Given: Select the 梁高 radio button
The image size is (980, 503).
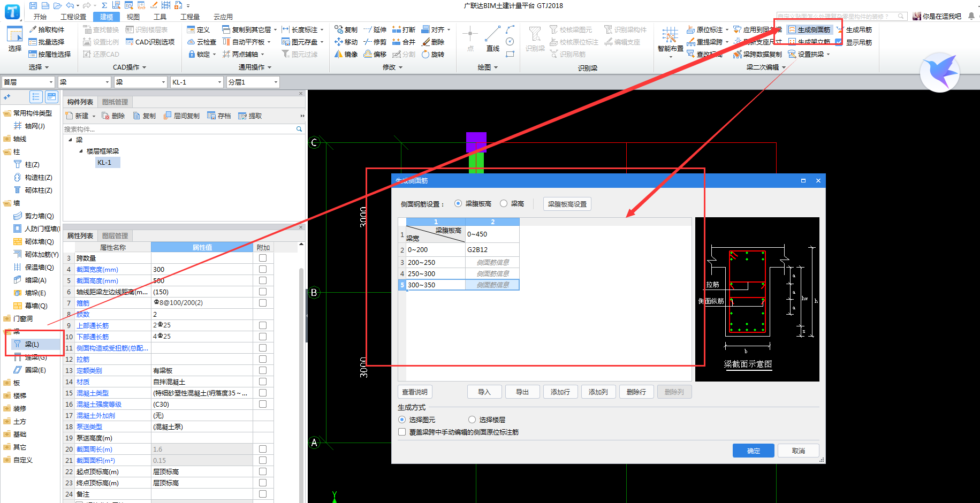Looking at the screenshot, I should pyautogui.click(x=504, y=203).
